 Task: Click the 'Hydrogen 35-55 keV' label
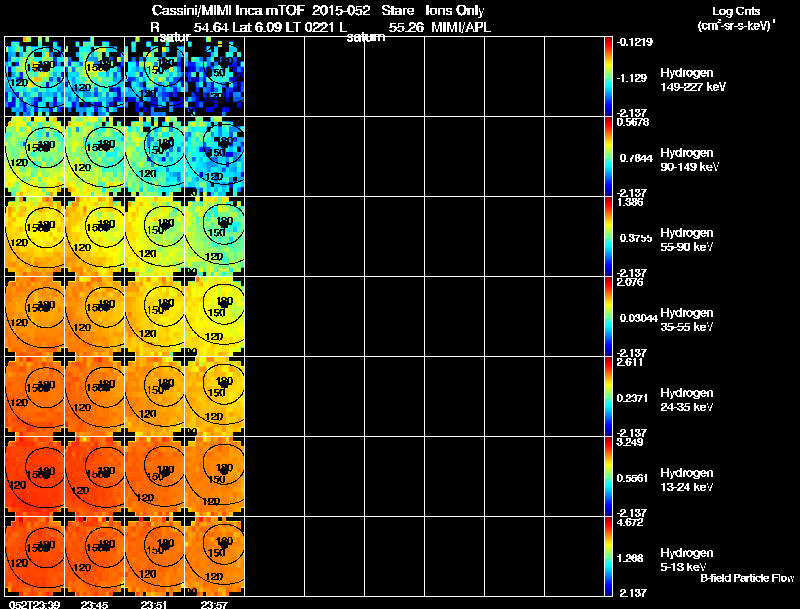pyautogui.click(x=687, y=320)
